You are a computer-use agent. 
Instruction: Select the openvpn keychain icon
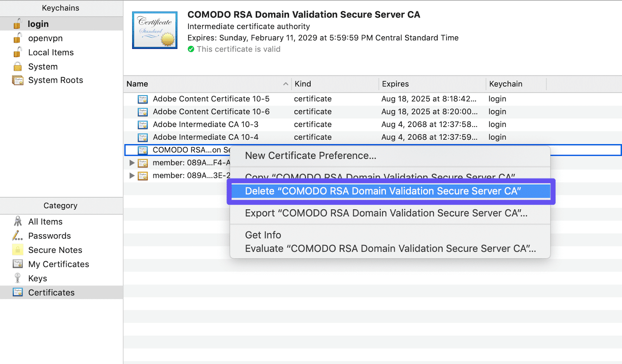(17, 38)
